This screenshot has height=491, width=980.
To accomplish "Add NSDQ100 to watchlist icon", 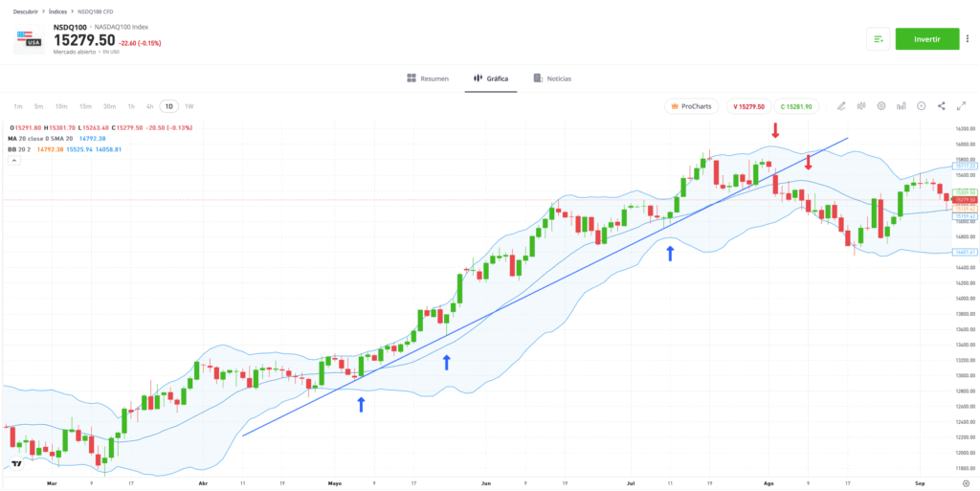I will click(x=879, y=38).
